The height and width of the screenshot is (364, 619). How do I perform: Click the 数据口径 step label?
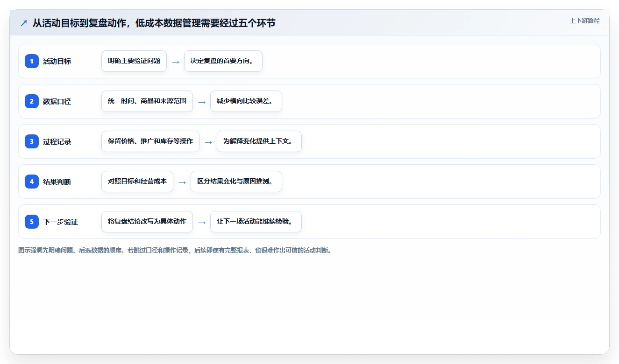tap(57, 101)
